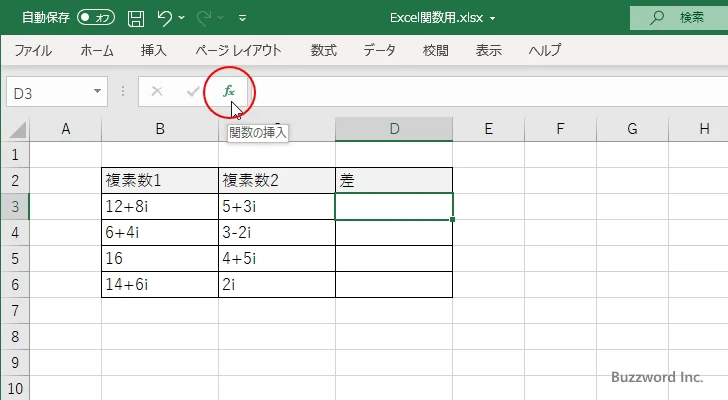Click the 検索 search box
The width and height of the screenshot is (728, 400).
coord(679,18)
